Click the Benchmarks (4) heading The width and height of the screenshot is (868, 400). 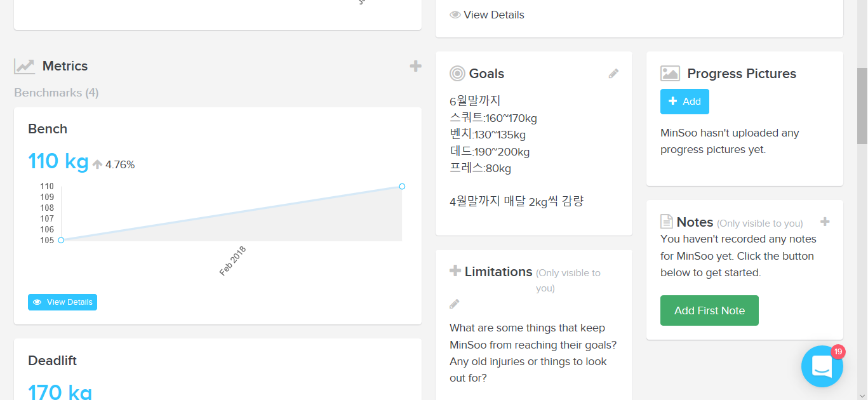click(x=57, y=93)
